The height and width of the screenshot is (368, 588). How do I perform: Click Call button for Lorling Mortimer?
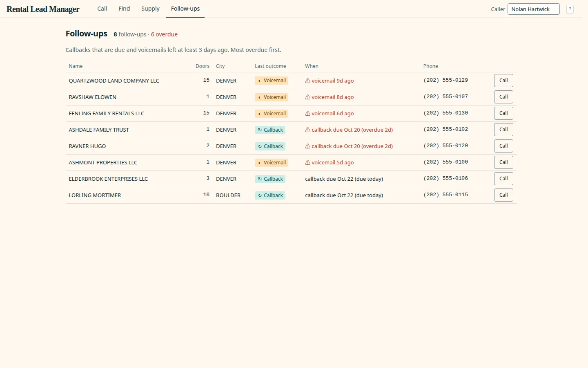(x=503, y=195)
